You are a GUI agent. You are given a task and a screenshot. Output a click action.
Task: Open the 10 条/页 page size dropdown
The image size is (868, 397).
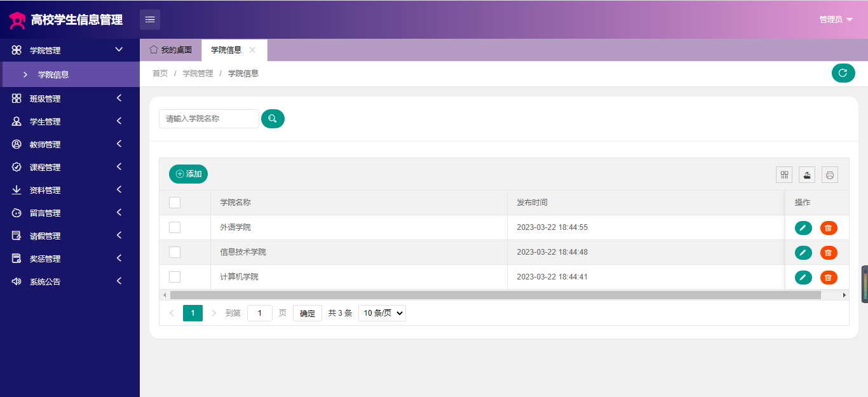point(382,313)
